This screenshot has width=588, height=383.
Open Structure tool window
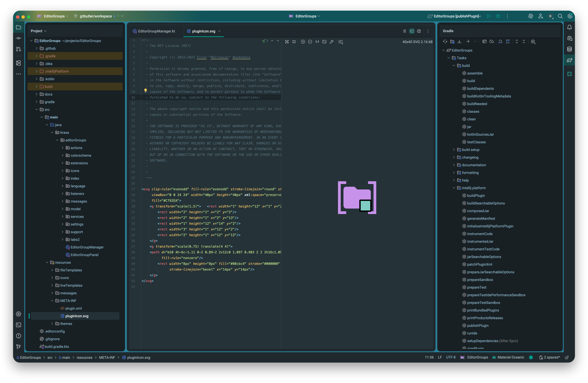[19, 63]
